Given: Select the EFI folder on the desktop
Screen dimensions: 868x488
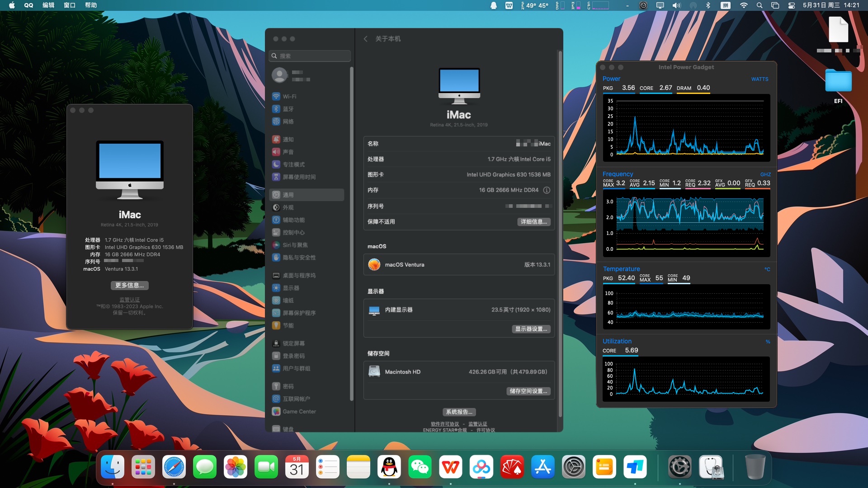Looking at the screenshot, I should pyautogui.click(x=838, y=86).
